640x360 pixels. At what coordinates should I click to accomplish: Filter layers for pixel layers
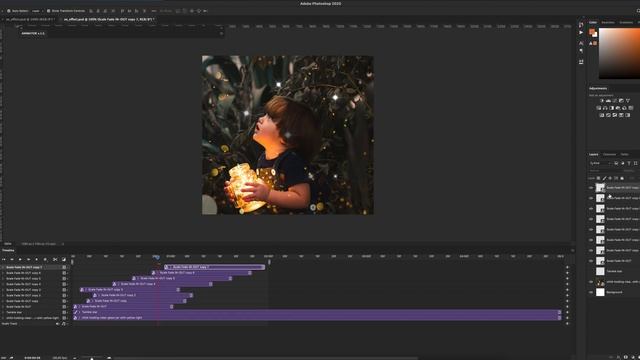coord(616,163)
